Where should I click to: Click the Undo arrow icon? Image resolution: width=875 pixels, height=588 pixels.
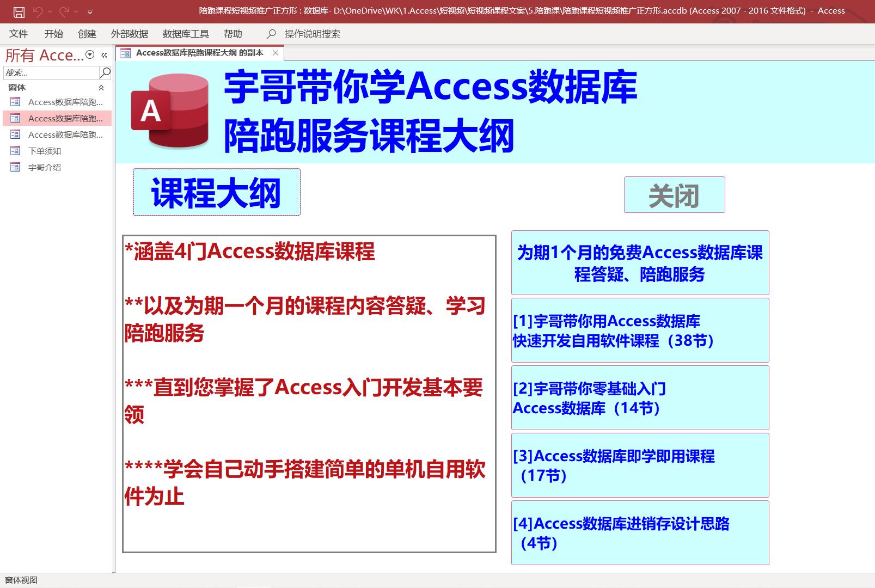click(38, 11)
